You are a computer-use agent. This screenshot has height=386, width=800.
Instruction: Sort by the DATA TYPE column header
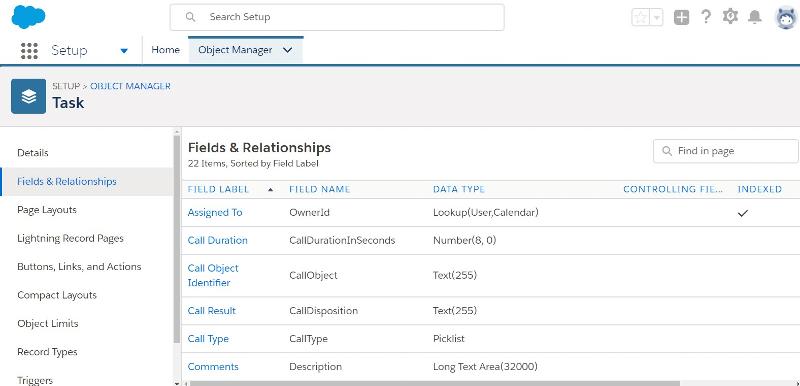[x=459, y=189]
